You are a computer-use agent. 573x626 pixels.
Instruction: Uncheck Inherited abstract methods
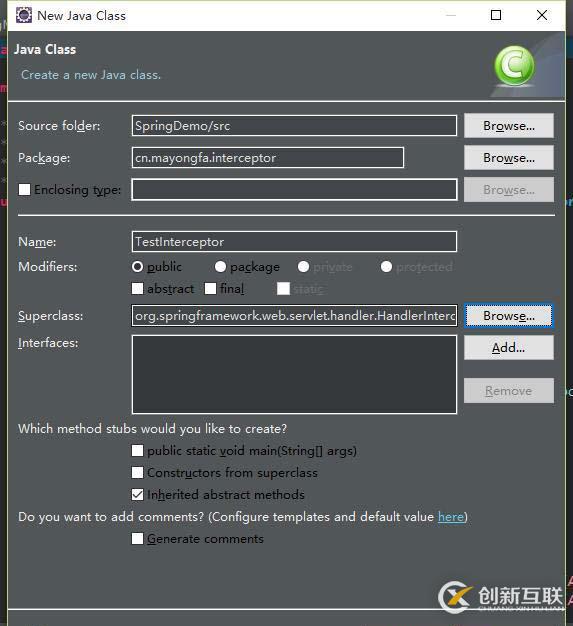tap(137, 495)
